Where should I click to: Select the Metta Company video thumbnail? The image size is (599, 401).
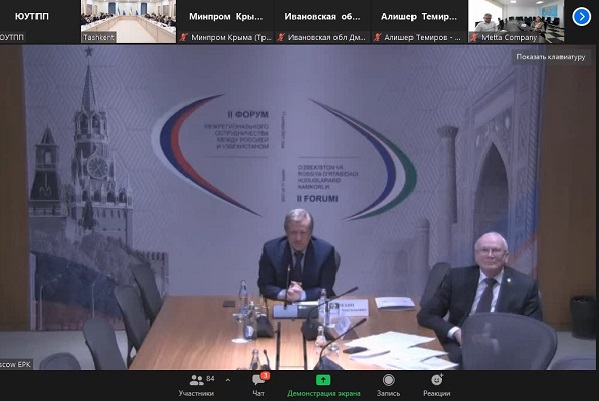[516, 21]
